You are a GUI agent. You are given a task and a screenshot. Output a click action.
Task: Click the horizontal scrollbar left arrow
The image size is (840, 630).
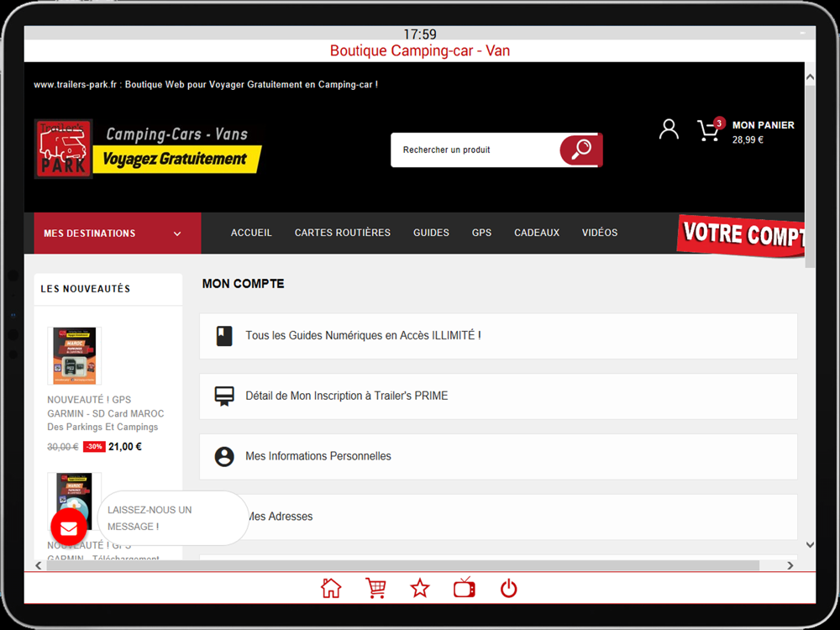click(x=38, y=565)
